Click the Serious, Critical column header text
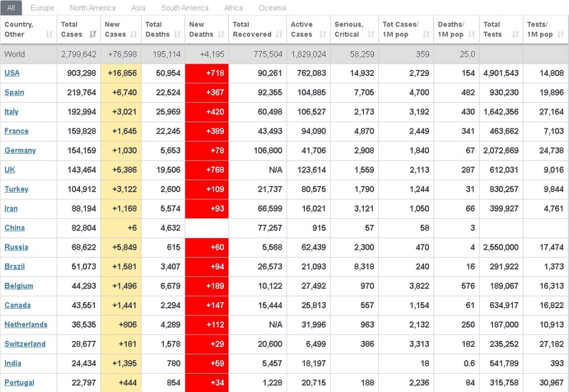569x392 pixels. [349, 29]
